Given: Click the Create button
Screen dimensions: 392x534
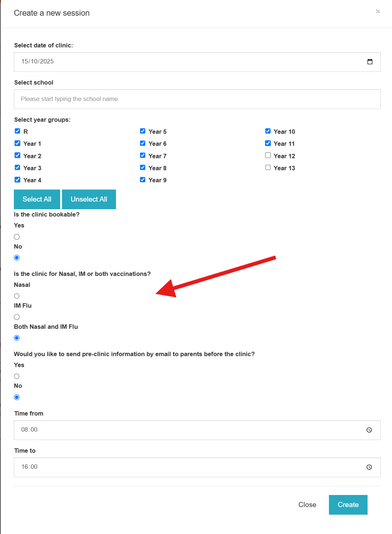Looking at the screenshot, I should 348,505.
